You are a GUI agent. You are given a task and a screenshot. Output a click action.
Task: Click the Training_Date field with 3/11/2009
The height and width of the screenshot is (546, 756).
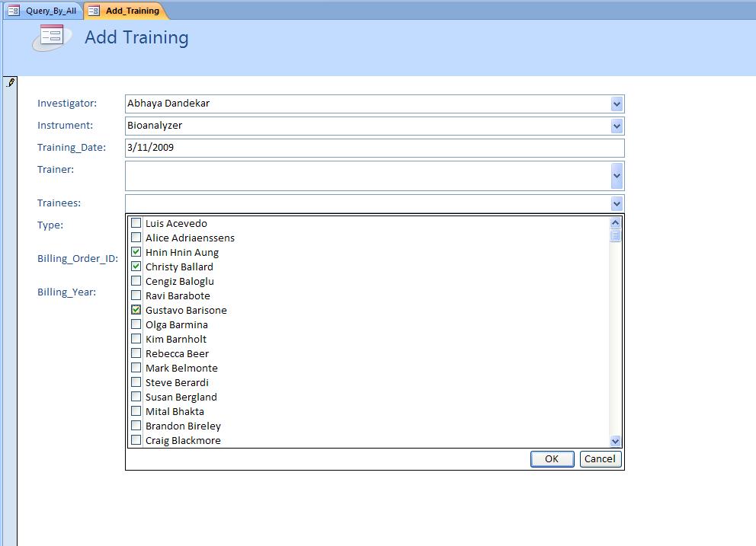375,148
